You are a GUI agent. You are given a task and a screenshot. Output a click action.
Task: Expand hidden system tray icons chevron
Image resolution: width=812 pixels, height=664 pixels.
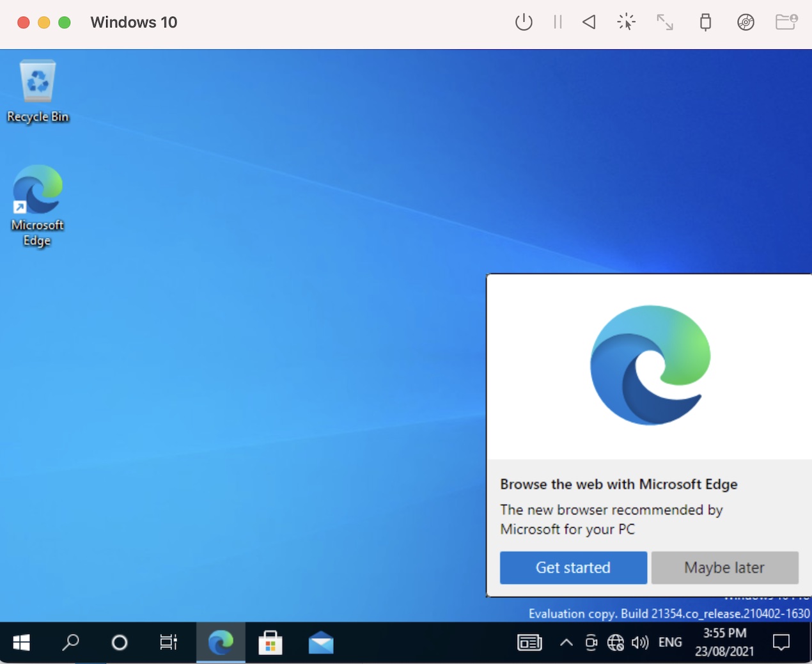[x=566, y=642]
